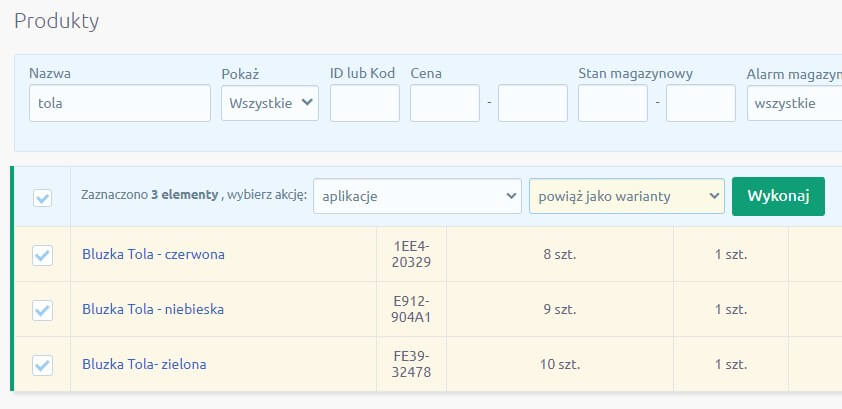Click '1 szt.' in the niebieska row

coord(731,310)
